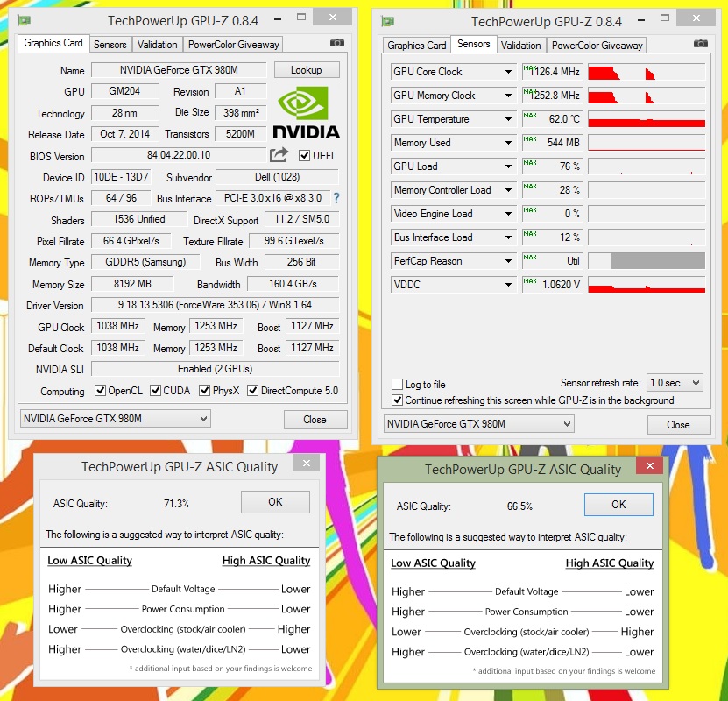Close the 66.5% ASIC Quality dialog with red X
Screen dimensions: 728x701
[x=649, y=465]
